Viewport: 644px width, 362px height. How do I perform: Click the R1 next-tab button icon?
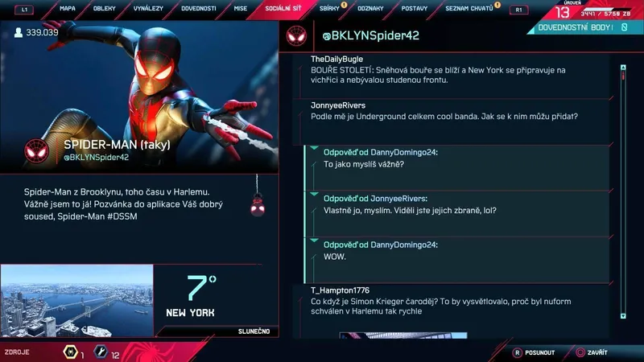[518, 10]
